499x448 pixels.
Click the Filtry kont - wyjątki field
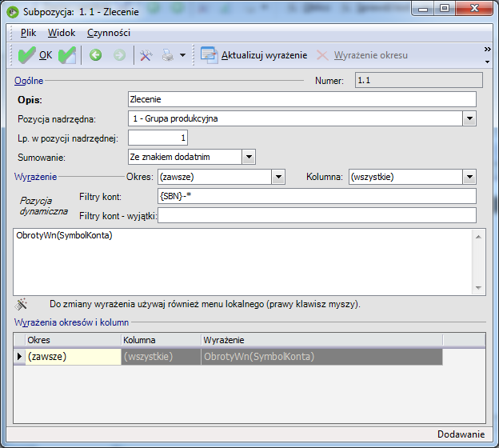tap(317, 215)
